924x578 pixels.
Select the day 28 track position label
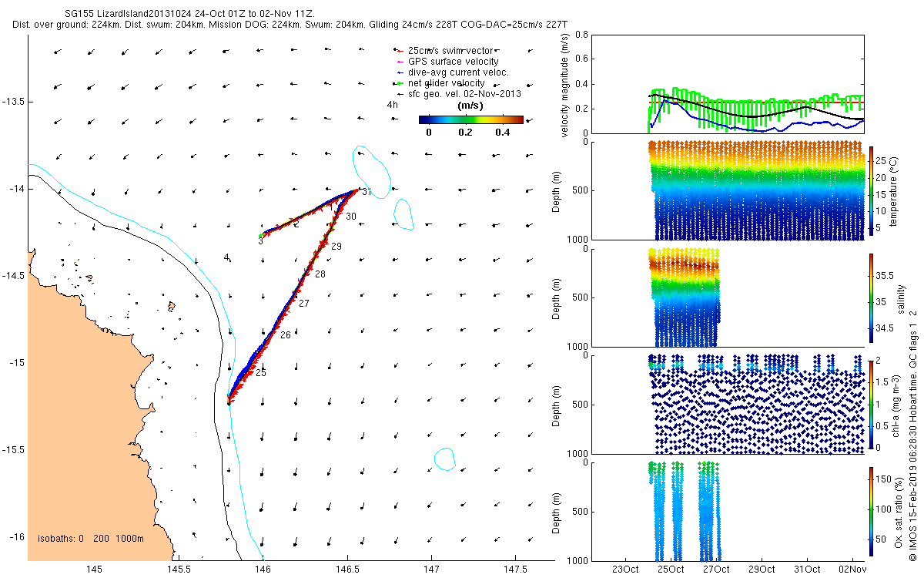(x=320, y=274)
